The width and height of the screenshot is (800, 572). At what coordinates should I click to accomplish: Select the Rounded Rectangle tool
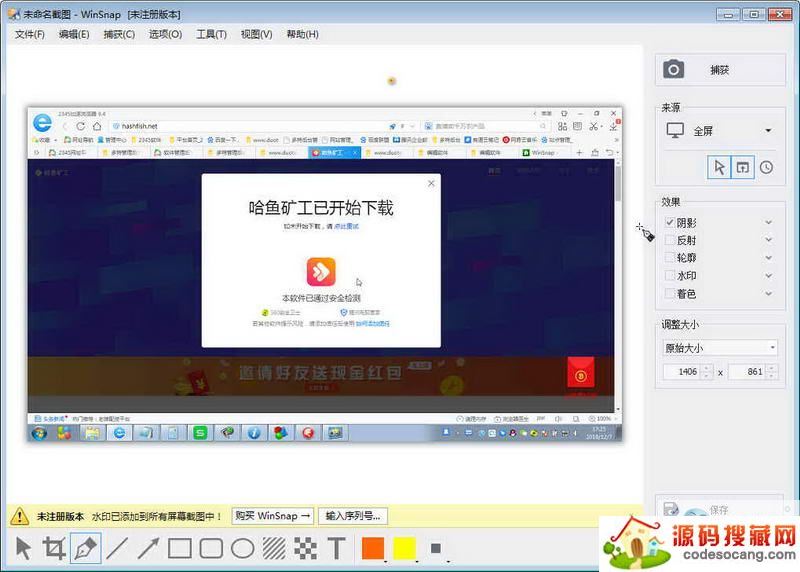211,548
